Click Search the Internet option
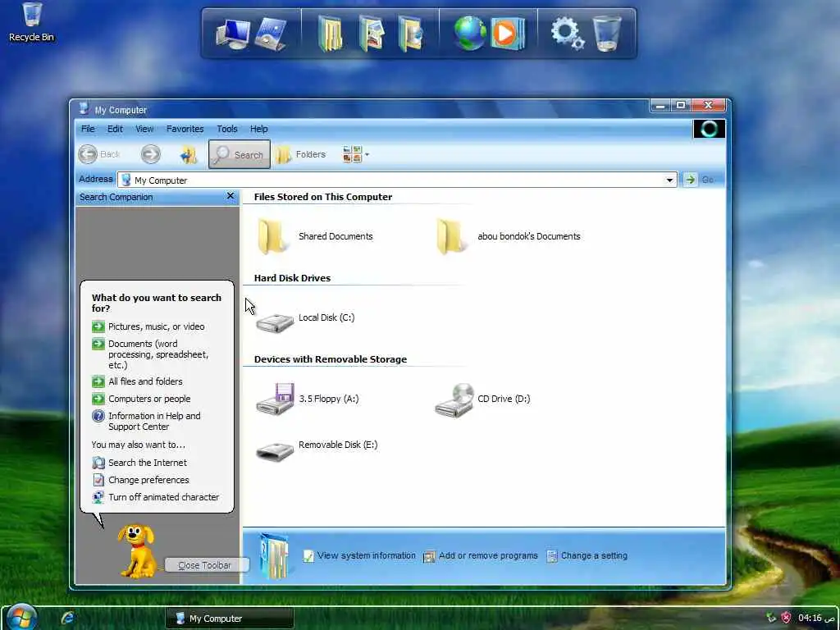Viewport: 840px width, 630px height. click(x=139, y=463)
